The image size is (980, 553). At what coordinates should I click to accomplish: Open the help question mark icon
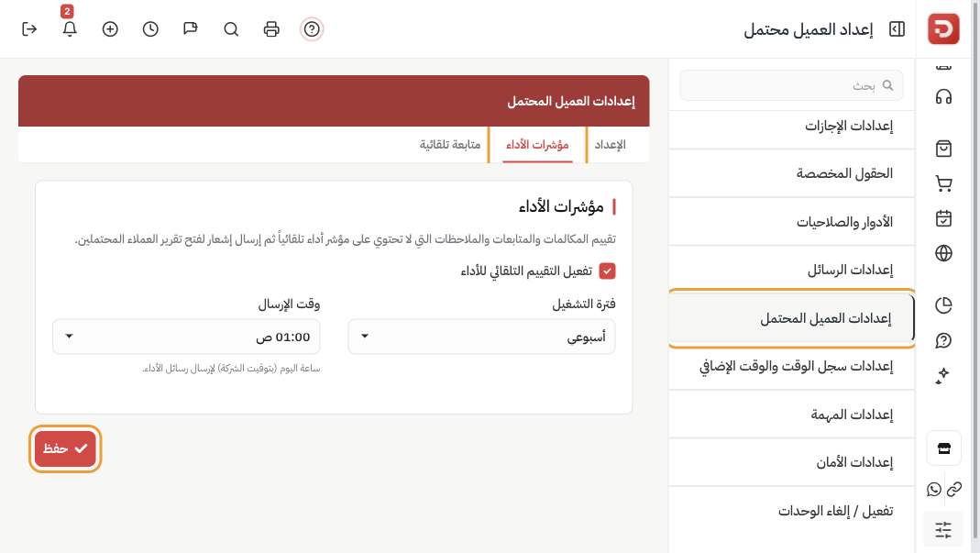pos(312,28)
